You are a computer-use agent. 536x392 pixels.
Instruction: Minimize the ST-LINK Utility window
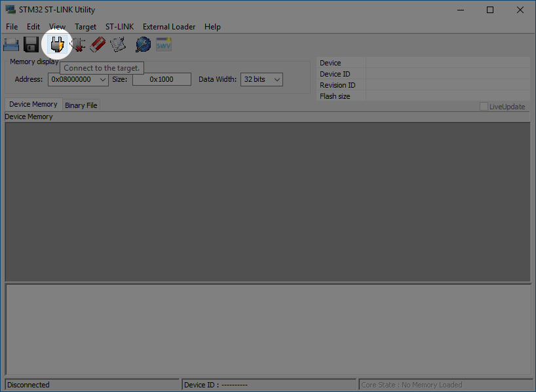click(461, 10)
